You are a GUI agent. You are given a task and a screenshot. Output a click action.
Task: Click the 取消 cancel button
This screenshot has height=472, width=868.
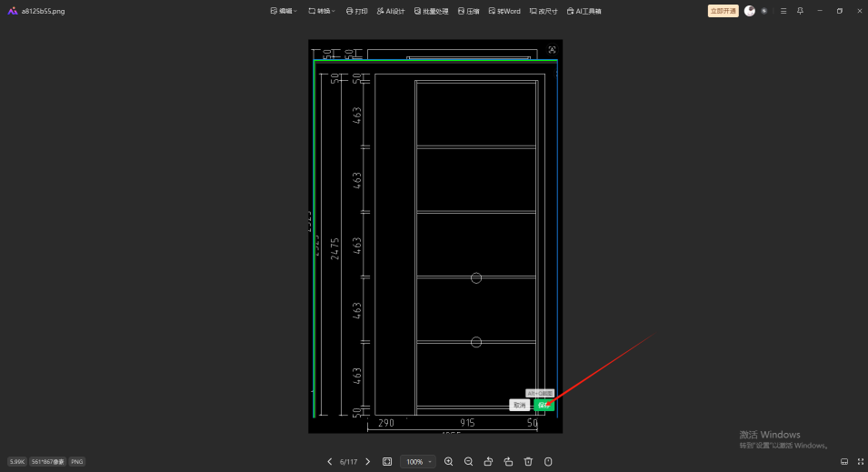click(x=519, y=405)
